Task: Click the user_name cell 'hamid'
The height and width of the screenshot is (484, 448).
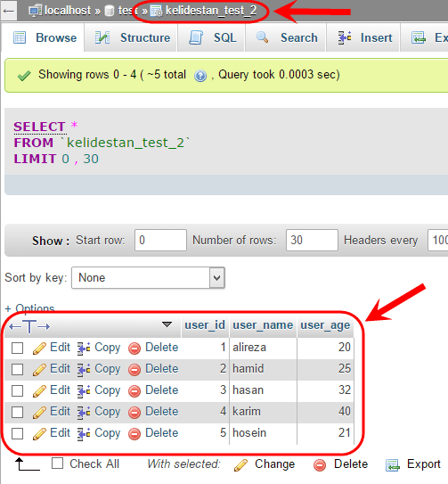Action: coord(248,368)
